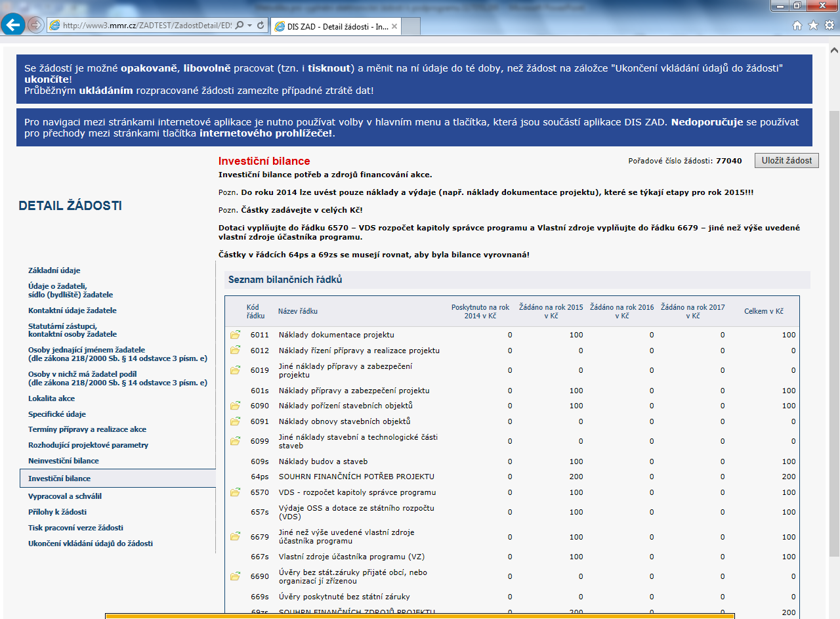The image size is (840, 619).
Task: Refresh the page via address bar icon
Action: [260, 26]
